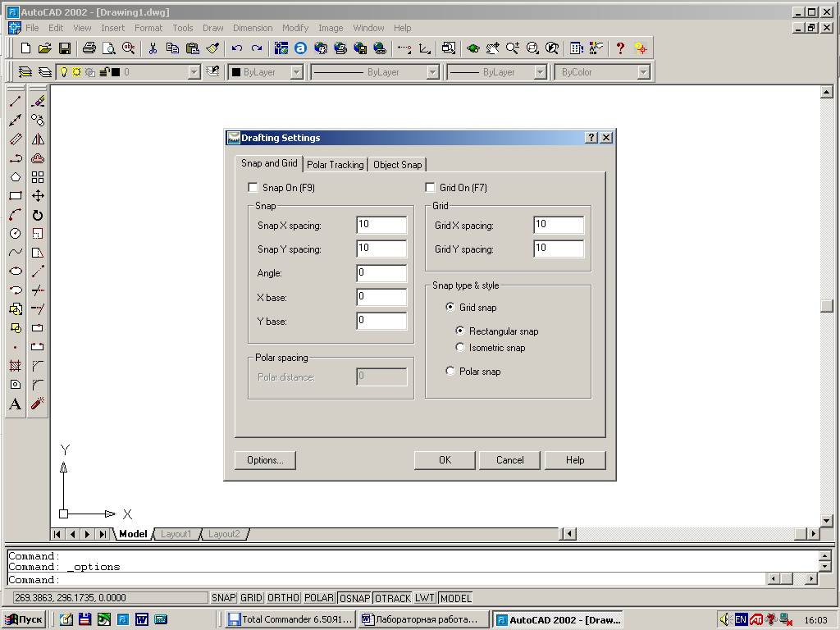Select the Polar snap radio button

click(450, 372)
